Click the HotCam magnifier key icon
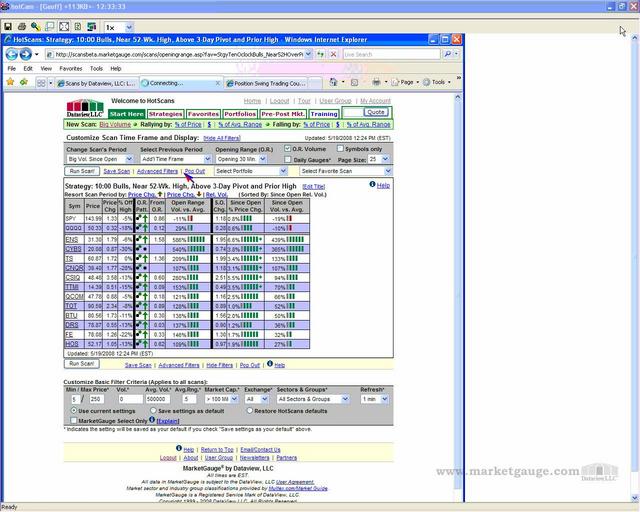The width and height of the screenshot is (640, 512). point(36,27)
